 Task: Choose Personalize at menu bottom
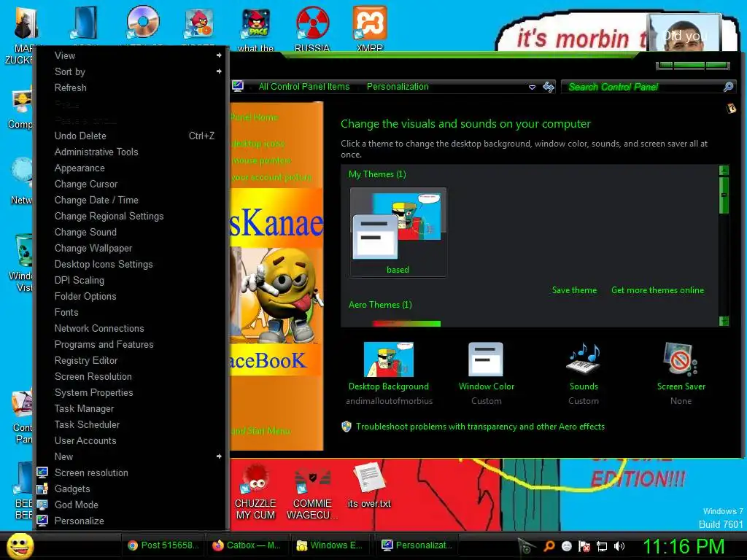click(131, 521)
